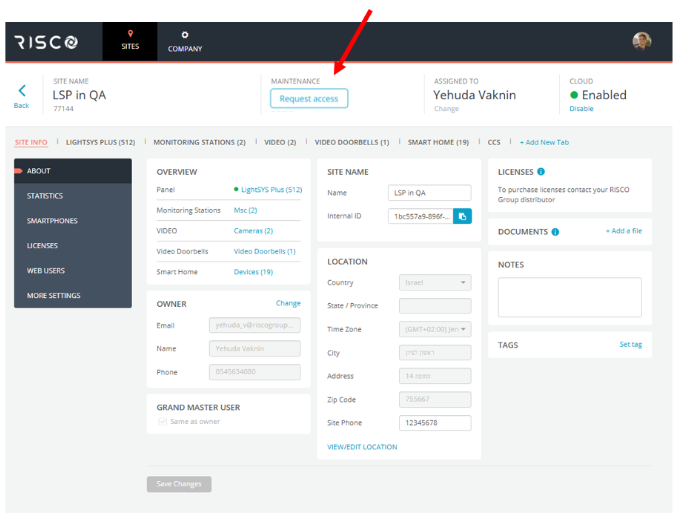Select Statistics in the sidebar
This screenshot has width=677, height=513.
[45, 196]
